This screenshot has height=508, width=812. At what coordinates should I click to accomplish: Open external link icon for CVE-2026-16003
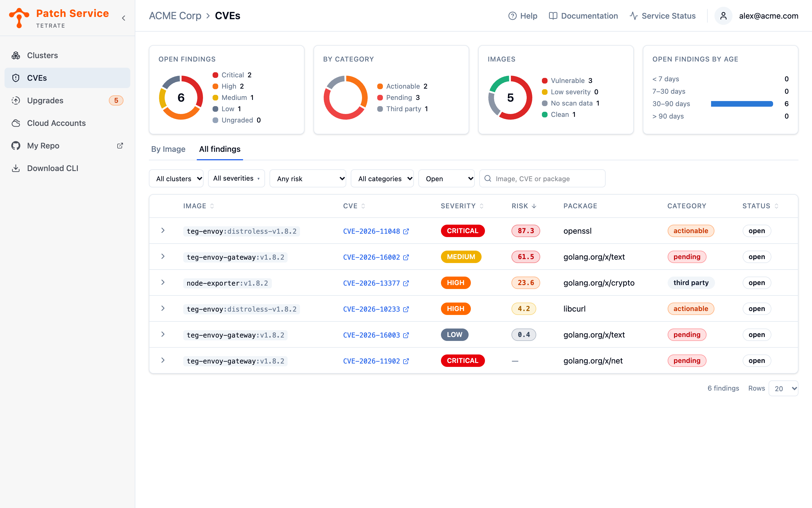(406, 335)
